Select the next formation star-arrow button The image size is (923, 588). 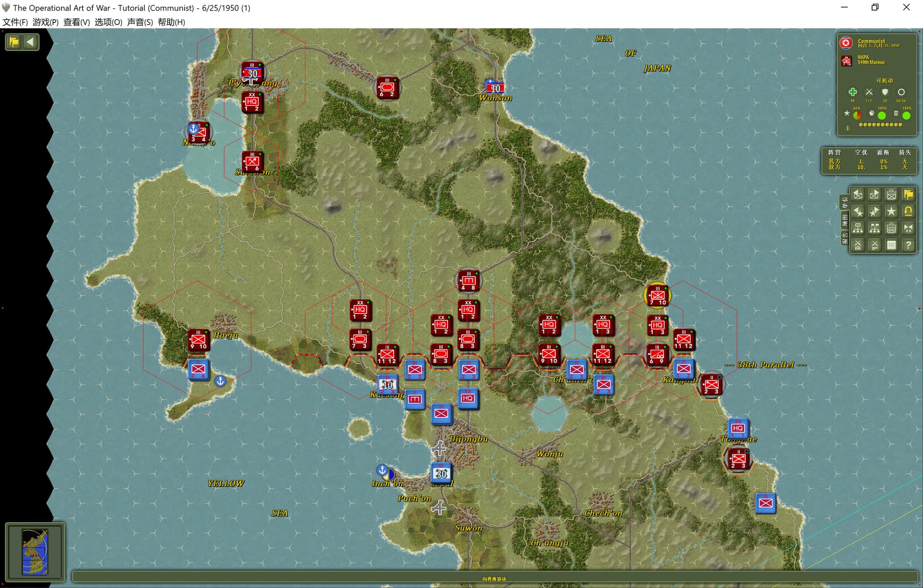[x=874, y=211]
